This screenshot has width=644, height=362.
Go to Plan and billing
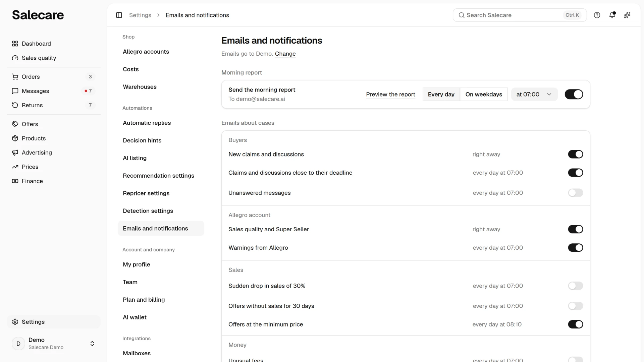(x=161, y=300)
